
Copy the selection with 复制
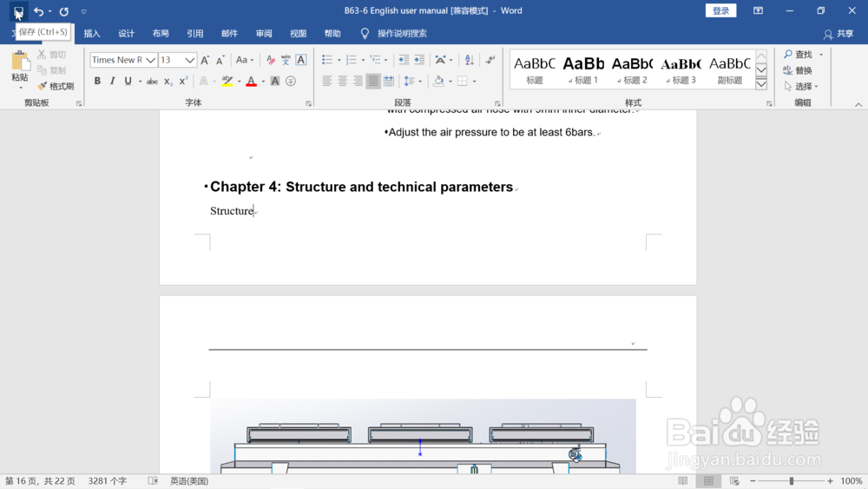tap(51, 70)
